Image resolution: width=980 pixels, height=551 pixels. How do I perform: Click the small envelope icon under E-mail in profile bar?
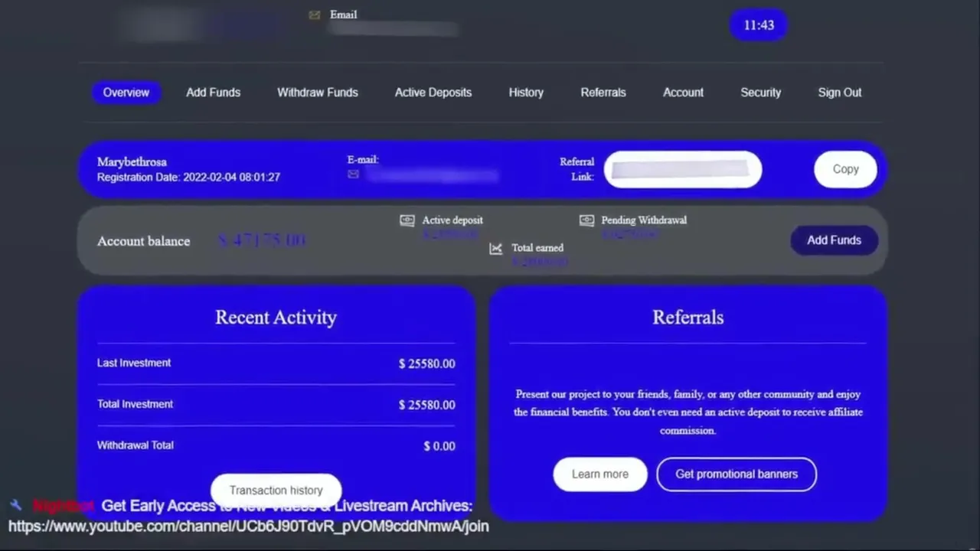[x=353, y=174]
